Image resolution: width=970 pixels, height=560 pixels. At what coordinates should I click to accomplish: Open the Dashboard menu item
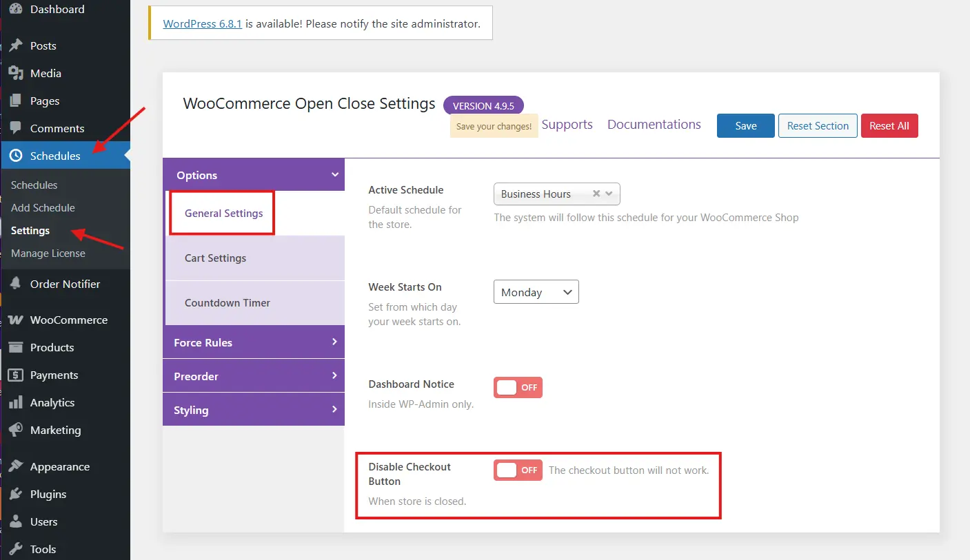click(57, 10)
